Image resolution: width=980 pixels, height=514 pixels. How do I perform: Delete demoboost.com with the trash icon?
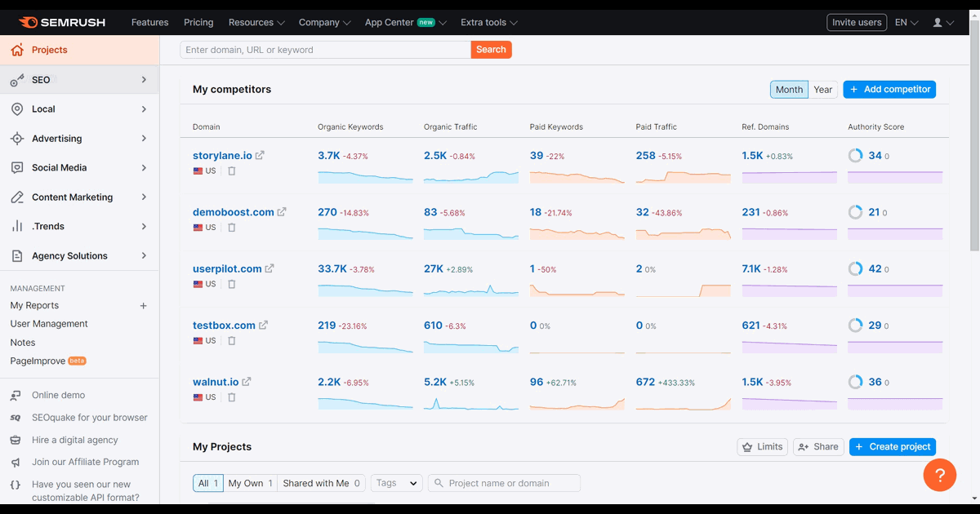232,228
